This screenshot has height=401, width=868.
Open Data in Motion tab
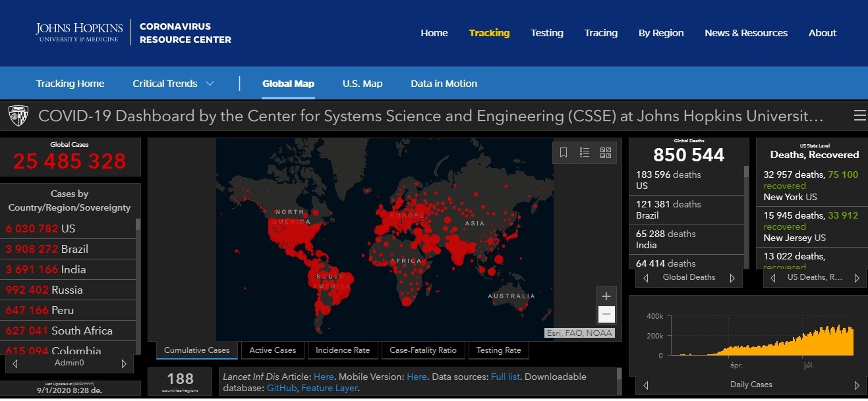[444, 84]
